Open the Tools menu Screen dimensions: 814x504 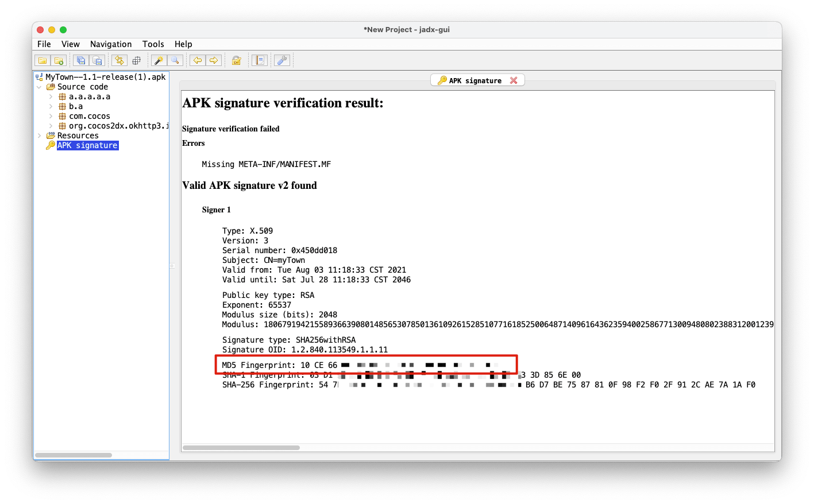click(x=153, y=44)
